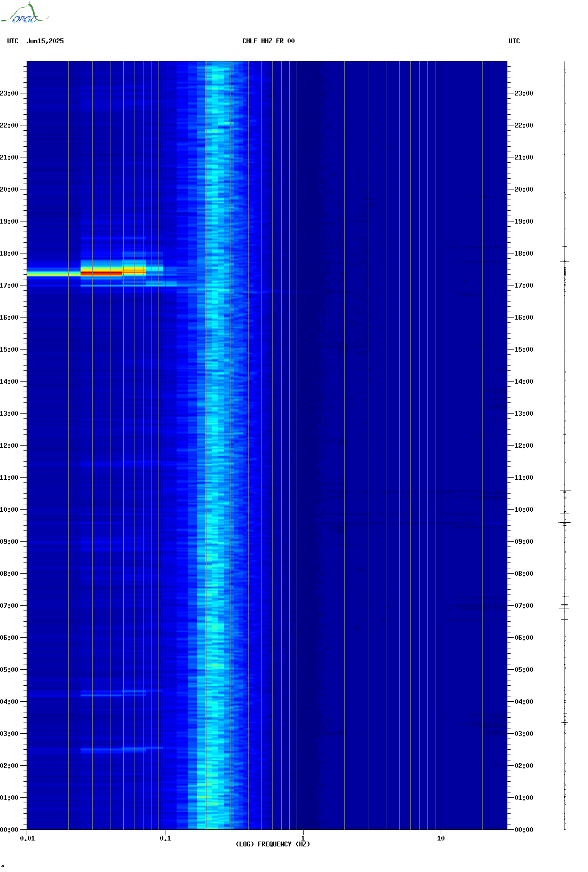
Task: Click '00:00' on the right time axis
Action: tap(524, 830)
